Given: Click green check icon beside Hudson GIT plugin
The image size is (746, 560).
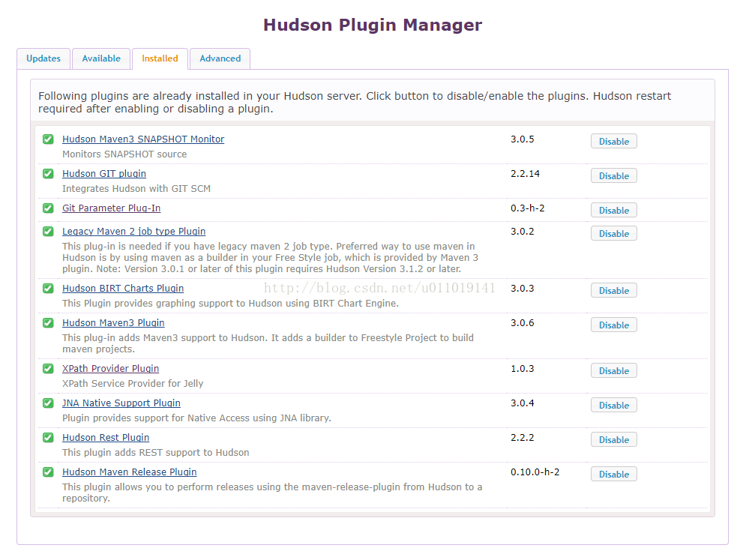Looking at the screenshot, I should [x=48, y=174].
